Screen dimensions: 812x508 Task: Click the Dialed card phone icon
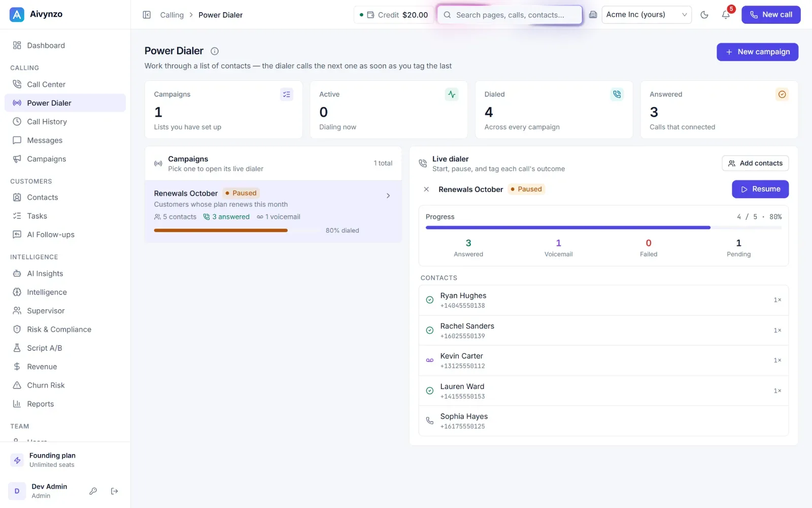(x=617, y=94)
